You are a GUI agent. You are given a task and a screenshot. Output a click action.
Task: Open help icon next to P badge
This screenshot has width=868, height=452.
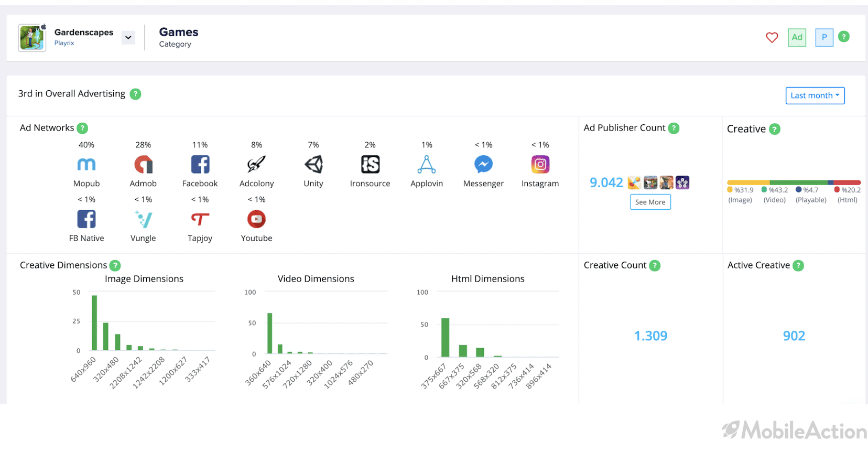[x=843, y=37]
